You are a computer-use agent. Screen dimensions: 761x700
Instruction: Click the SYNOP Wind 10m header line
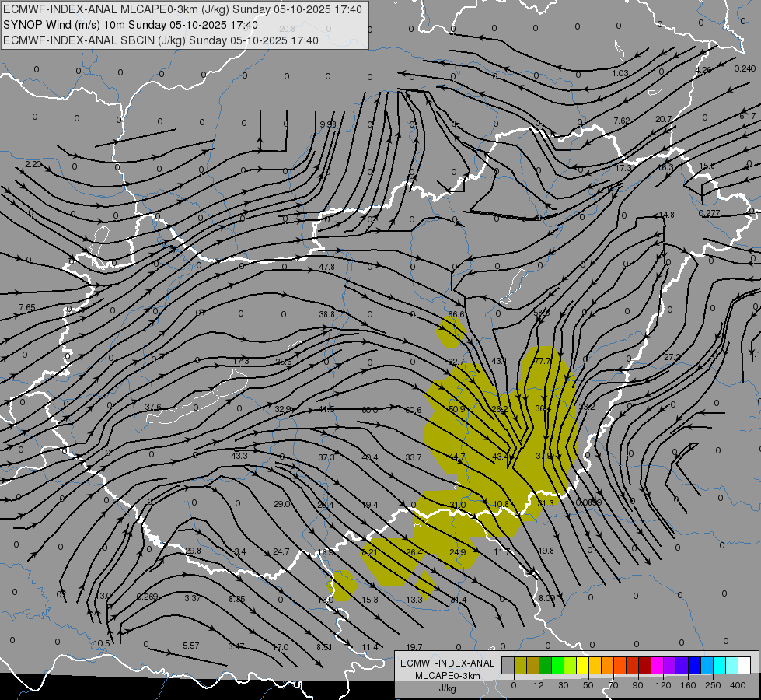click(x=130, y=25)
